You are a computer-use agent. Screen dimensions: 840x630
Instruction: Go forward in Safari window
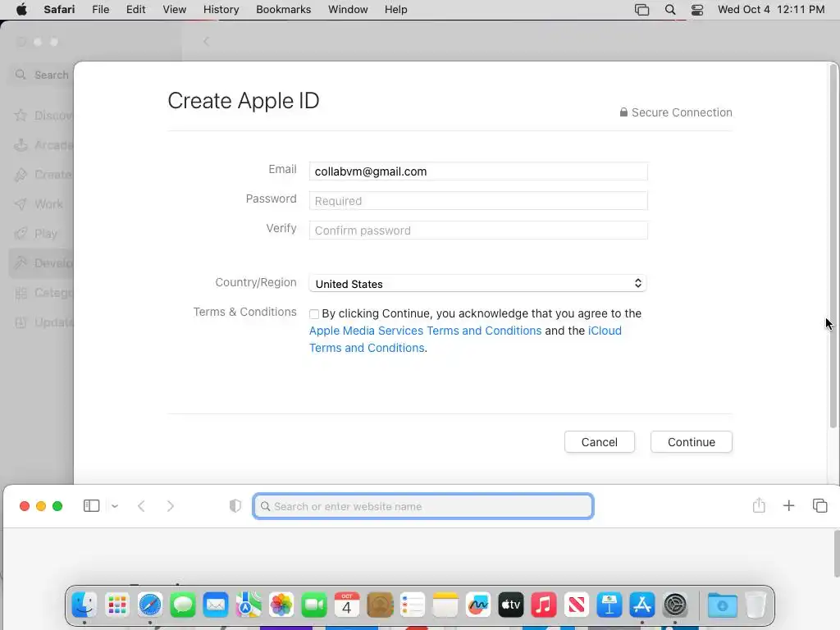tap(171, 505)
